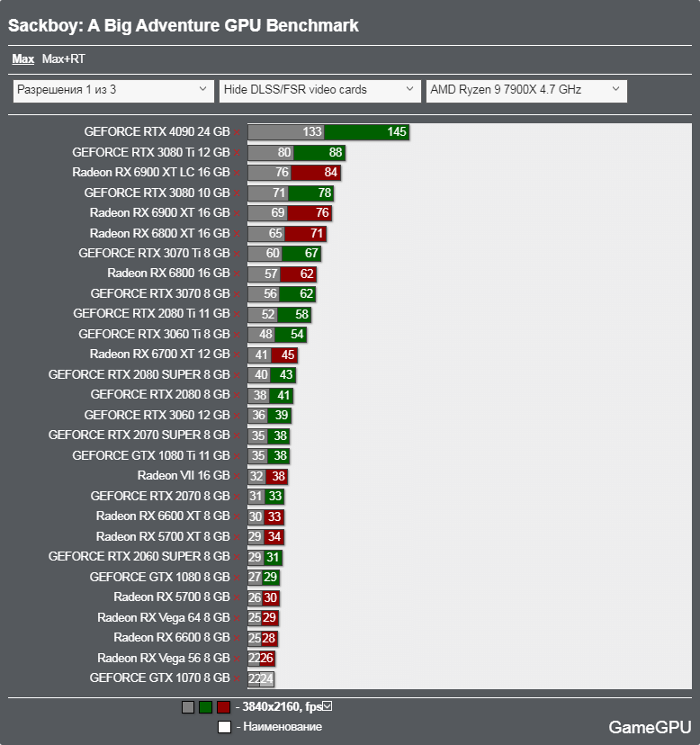Remove Radeon VII 16 GB with red x

[x=237, y=476]
